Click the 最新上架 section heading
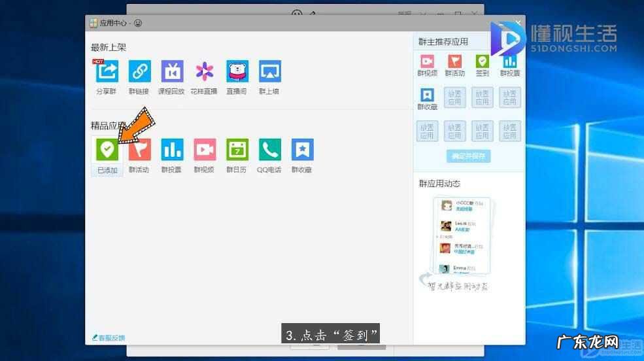Screen dimensions: 644x361 click(x=109, y=47)
